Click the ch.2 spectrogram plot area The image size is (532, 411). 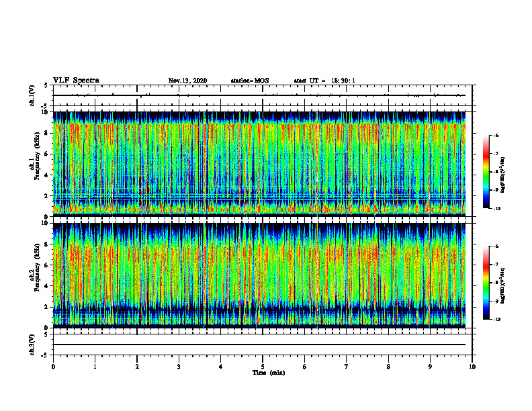coord(259,275)
